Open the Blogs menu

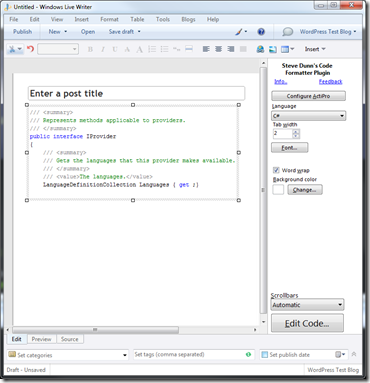pyautogui.click(x=188, y=19)
